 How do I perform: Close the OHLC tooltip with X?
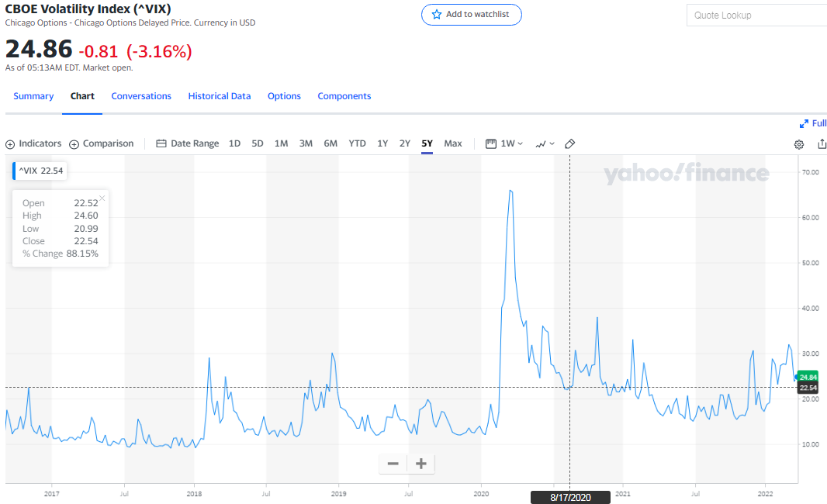click(x=102, y=198)
